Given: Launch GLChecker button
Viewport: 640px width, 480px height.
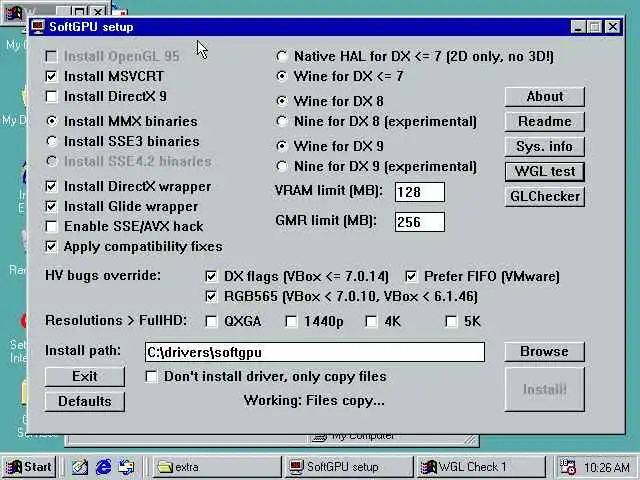Looking at the screenshot, I should [544, 197].
